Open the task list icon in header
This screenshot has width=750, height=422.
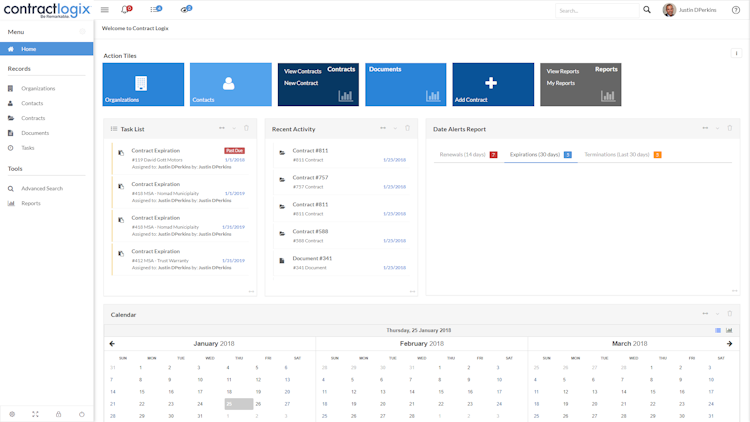point(155,9)
